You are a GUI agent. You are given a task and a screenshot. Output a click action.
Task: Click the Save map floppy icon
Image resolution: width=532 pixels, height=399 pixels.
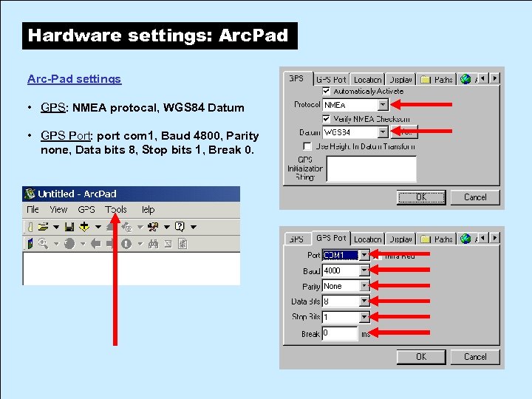(x=69, y=227)
